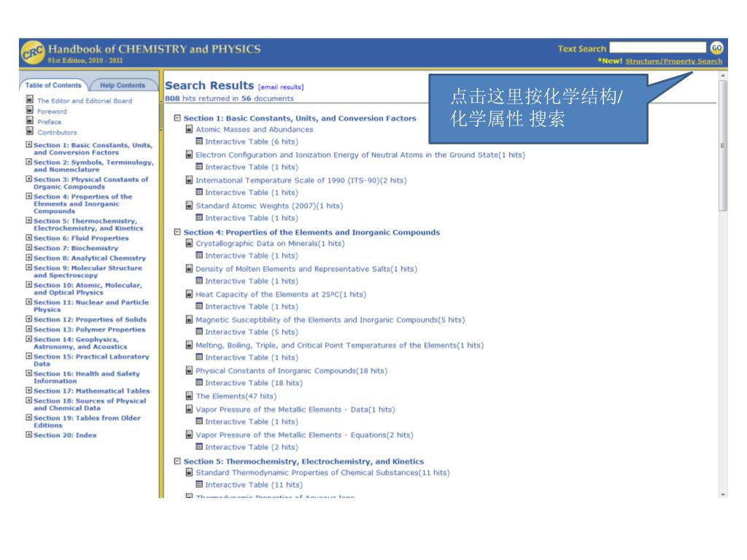Open Physical Constants of Inorganic Compounds link
Viewport: 747px width, 560px height.
[292, 371]
